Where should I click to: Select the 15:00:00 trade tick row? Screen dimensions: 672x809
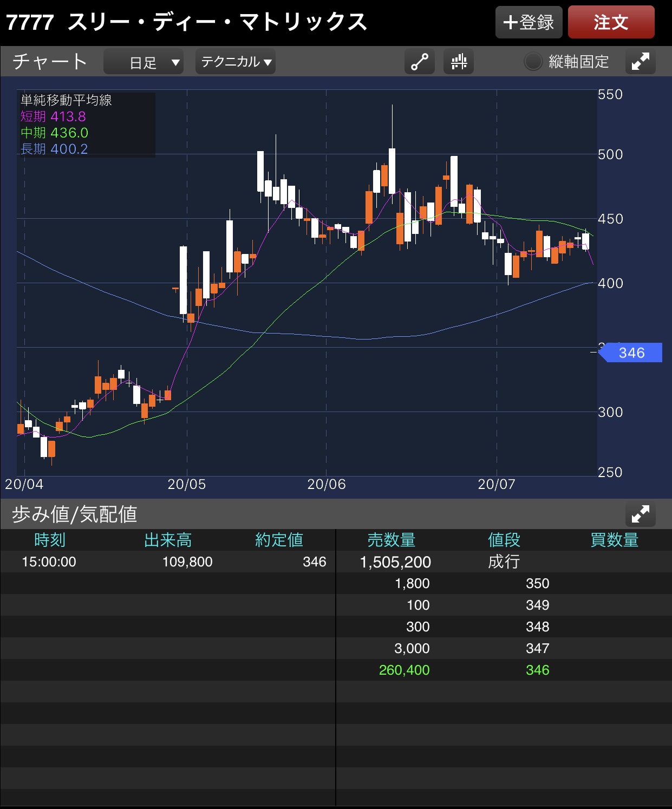[168, 562]
